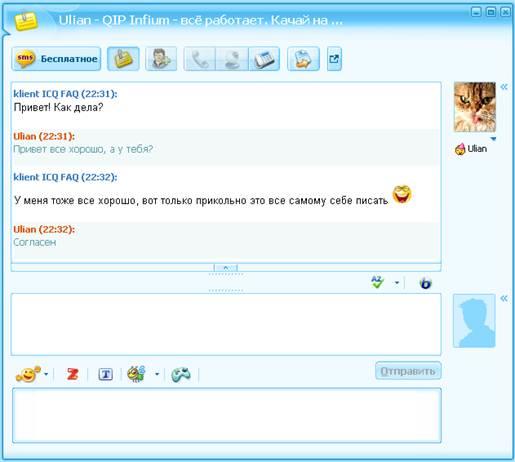Detach chat with pop-out window icon
The height and width of the screenshot is (462, 515).
tap(334, 59)
